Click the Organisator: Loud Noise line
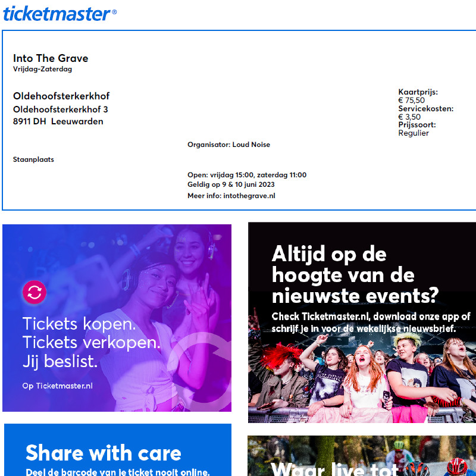Image resolution: width=476 pixels, height=476 pixels. point(228,145)
